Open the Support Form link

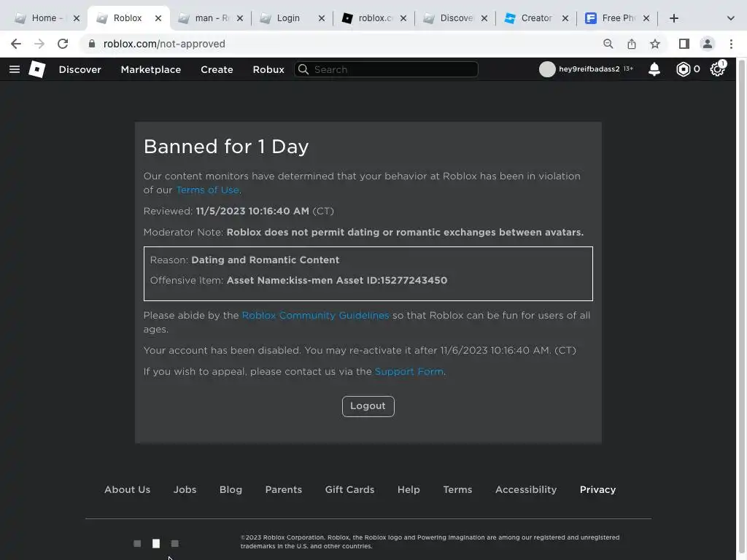[x=409, y=371]
